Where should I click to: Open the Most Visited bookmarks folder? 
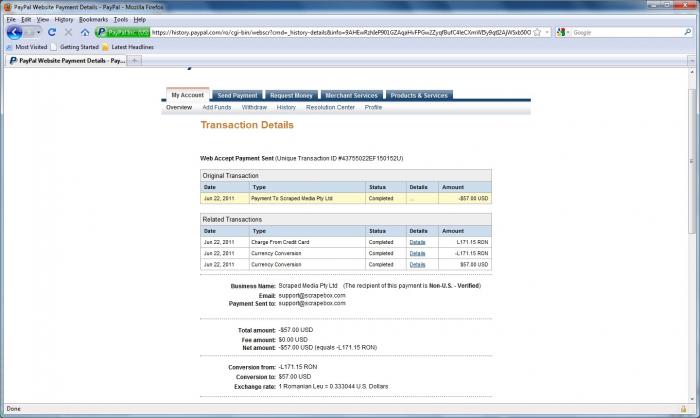click(x=26, y=47)
